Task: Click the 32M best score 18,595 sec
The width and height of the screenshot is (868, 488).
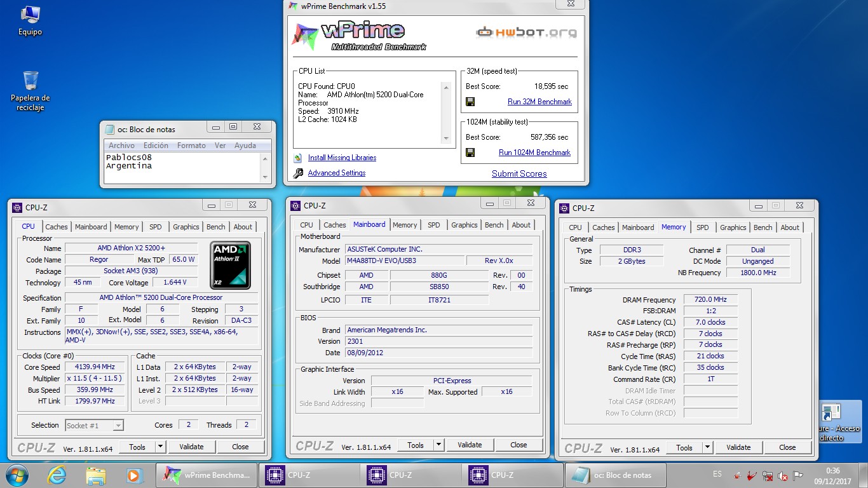Action: (x=551, y=86)
